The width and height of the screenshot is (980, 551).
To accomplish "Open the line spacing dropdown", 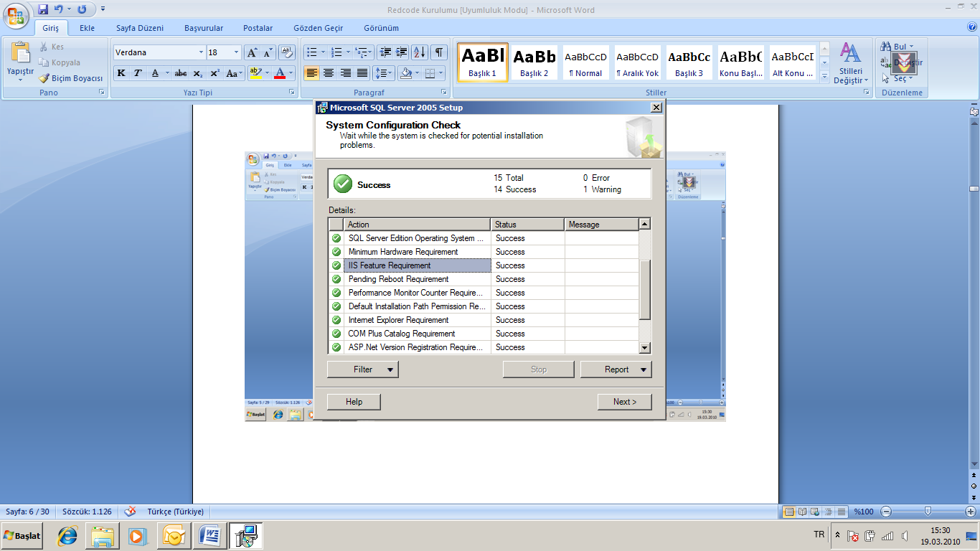I will (x=384, y=73).
